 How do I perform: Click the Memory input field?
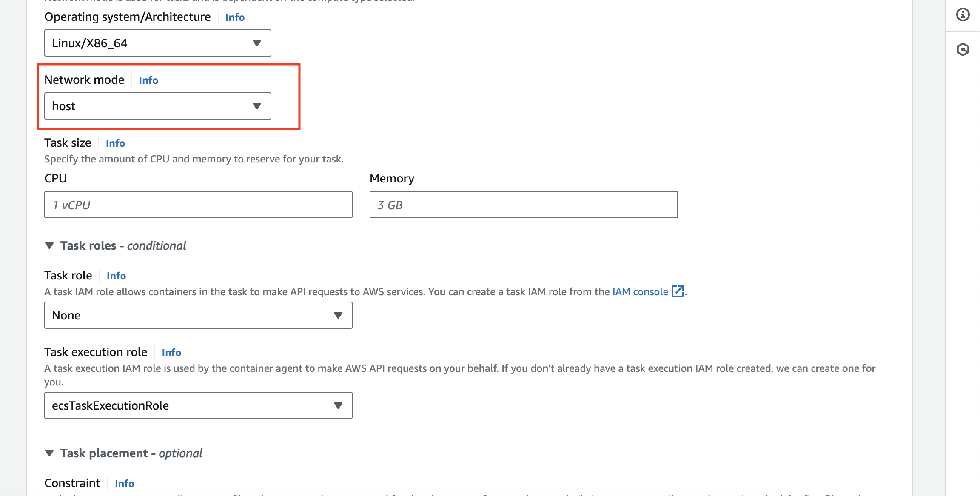[x=523, y=205]
